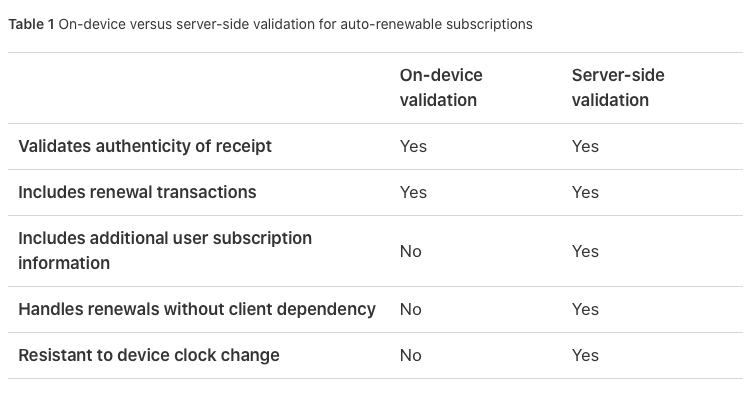Click Server-side Yes for renewals without client dependency
753x406 pixels.
(x=585, y=309)
